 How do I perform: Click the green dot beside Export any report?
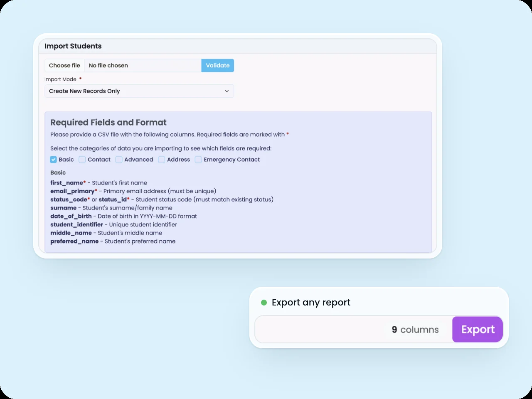click(264, 303)
